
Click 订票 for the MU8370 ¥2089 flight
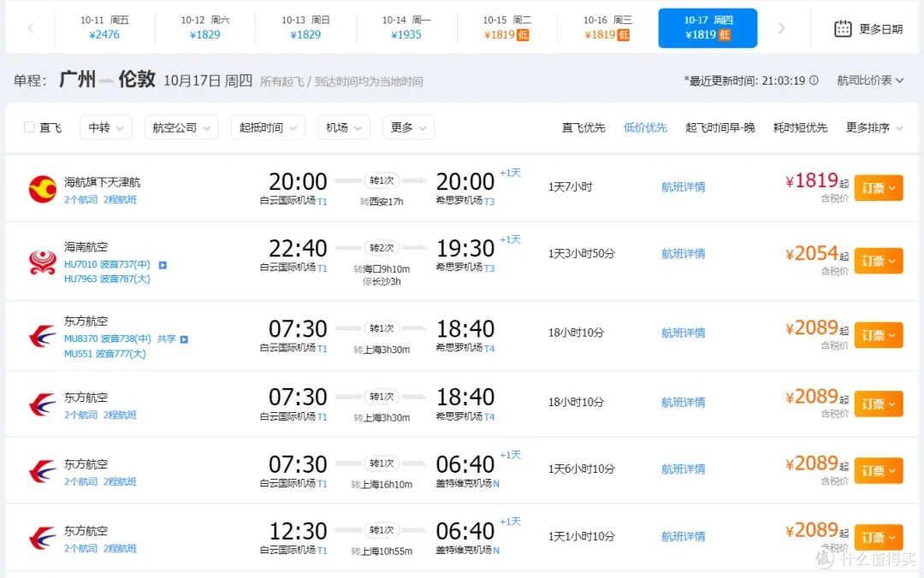click(x=879, y=335)
